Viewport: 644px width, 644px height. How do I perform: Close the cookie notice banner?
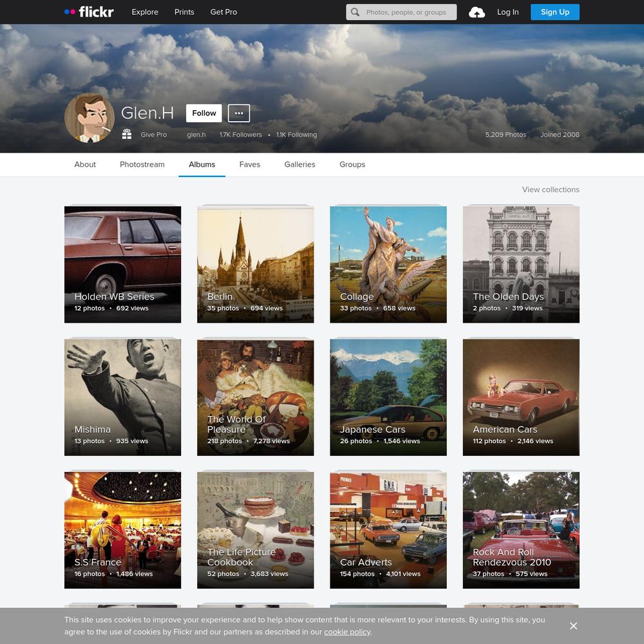[x=573, y=625]
